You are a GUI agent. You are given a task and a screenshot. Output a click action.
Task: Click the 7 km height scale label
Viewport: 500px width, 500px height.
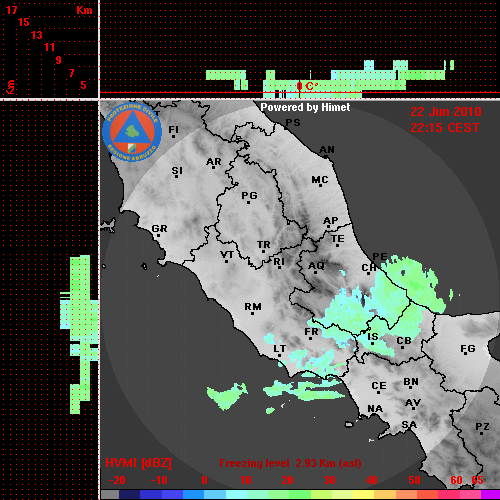coord(71,73)
